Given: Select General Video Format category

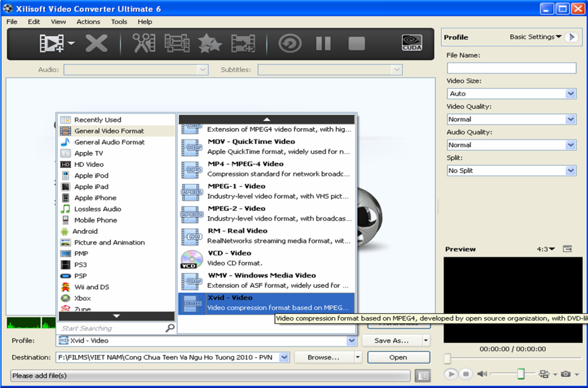Looking at the screenshot, I should (x=117, y=131).
